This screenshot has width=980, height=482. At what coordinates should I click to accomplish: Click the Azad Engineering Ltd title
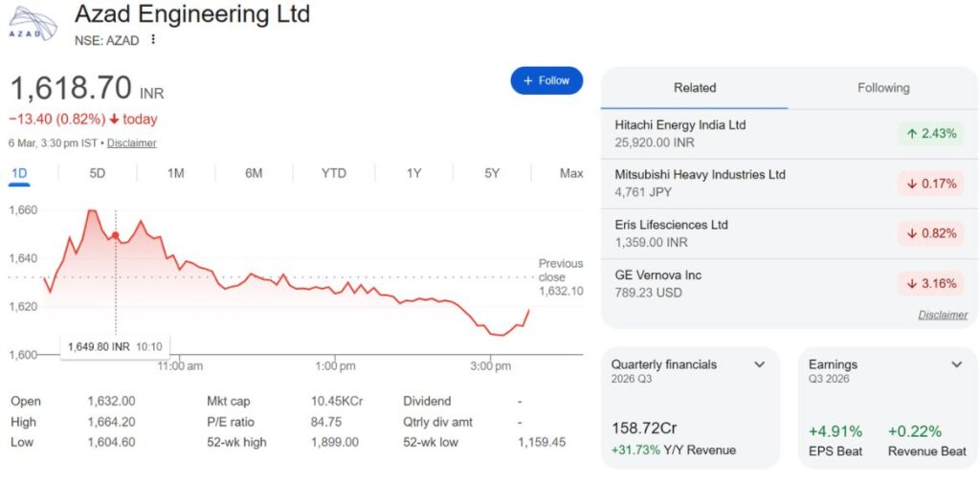pos(192,13)
